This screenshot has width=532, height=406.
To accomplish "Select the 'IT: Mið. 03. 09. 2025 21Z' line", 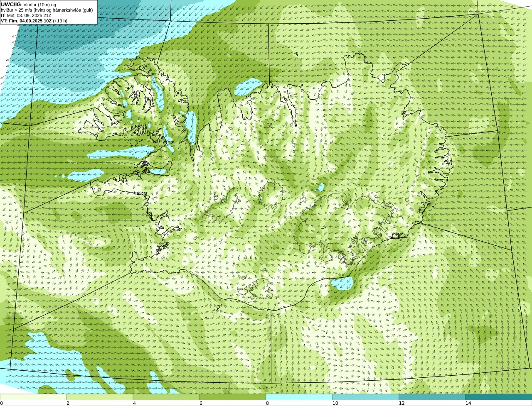I will click(x=26, y=15).
